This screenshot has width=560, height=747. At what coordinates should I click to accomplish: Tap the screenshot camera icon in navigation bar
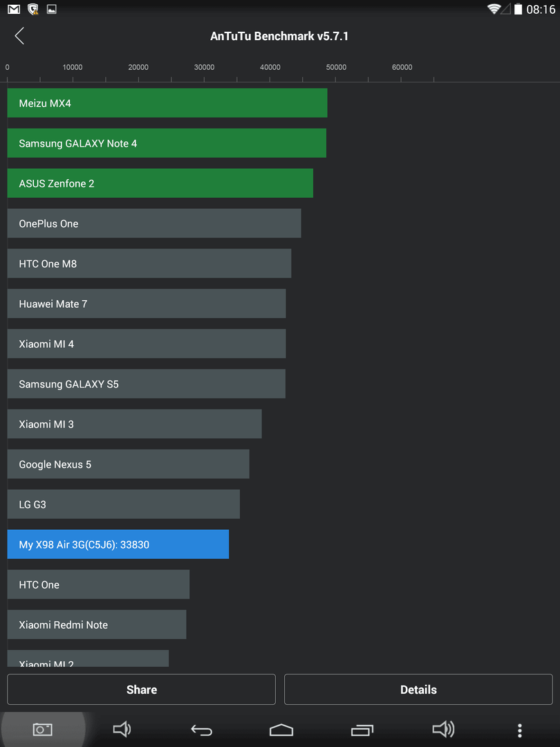(x=42, y=730)
